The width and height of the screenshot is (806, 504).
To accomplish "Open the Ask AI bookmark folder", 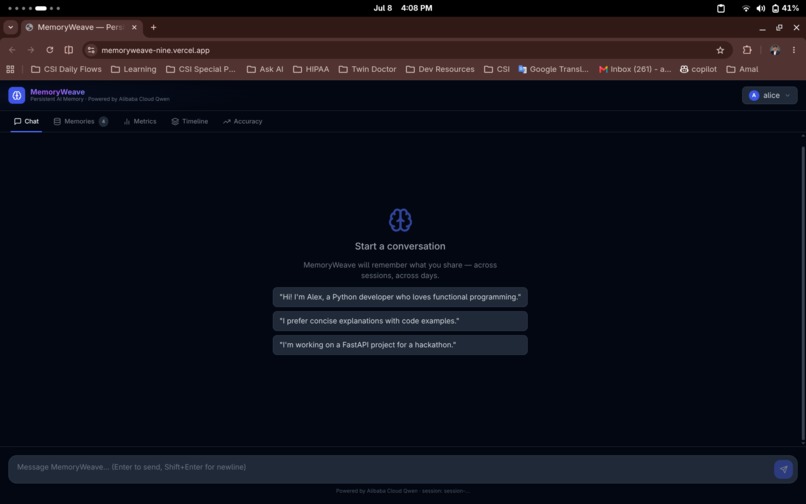I will point(265,69).
